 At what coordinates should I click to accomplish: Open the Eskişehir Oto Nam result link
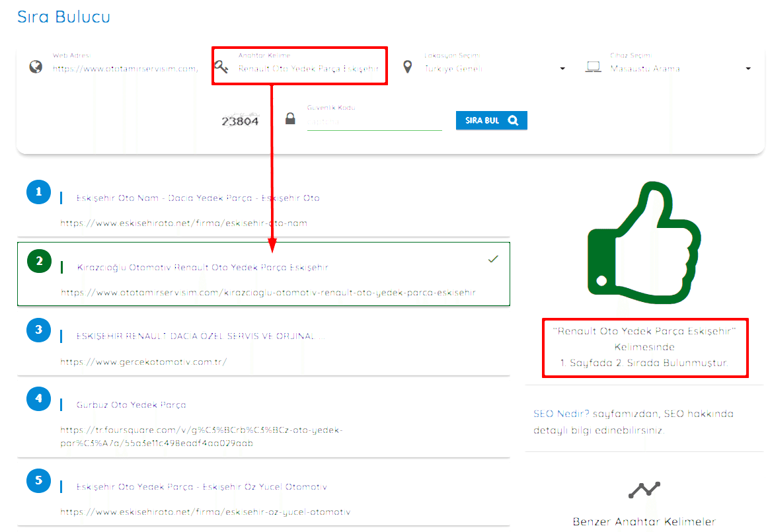pyautogui.click(x=198, y=198)
